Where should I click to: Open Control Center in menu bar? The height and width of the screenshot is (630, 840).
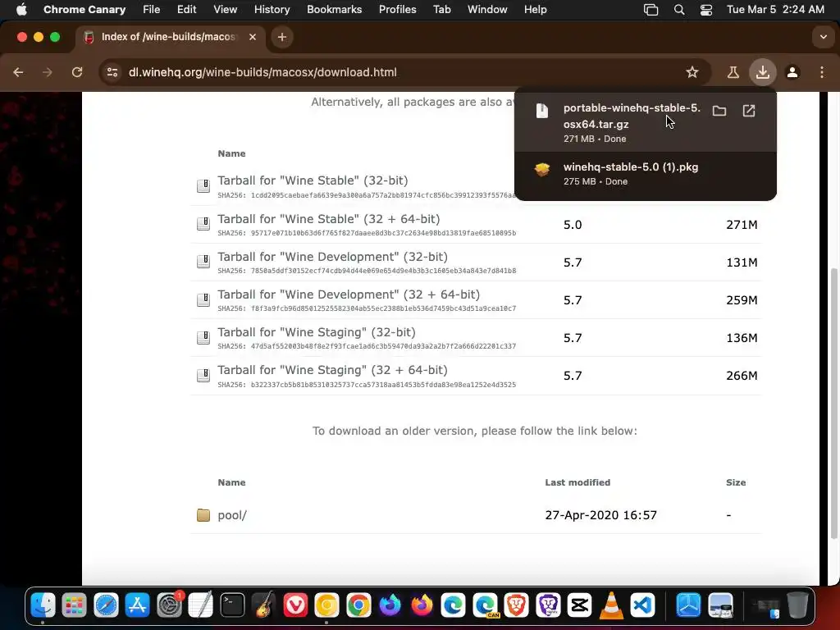706,10
